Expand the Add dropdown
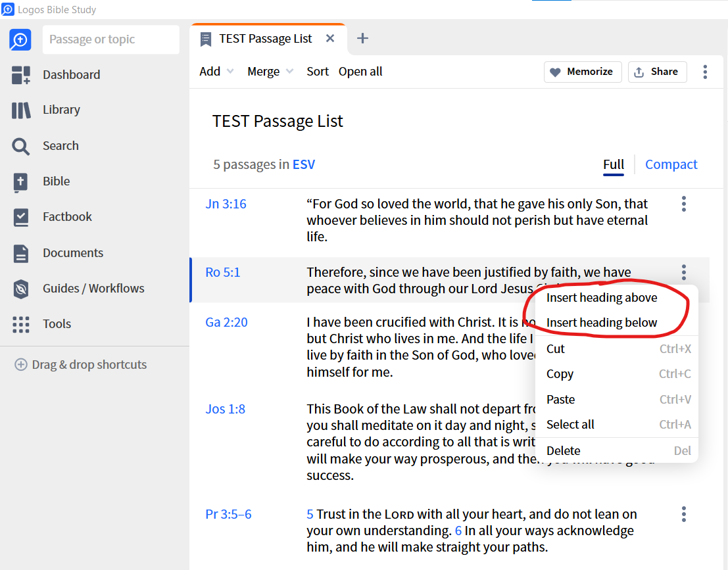 pos(216,72)
